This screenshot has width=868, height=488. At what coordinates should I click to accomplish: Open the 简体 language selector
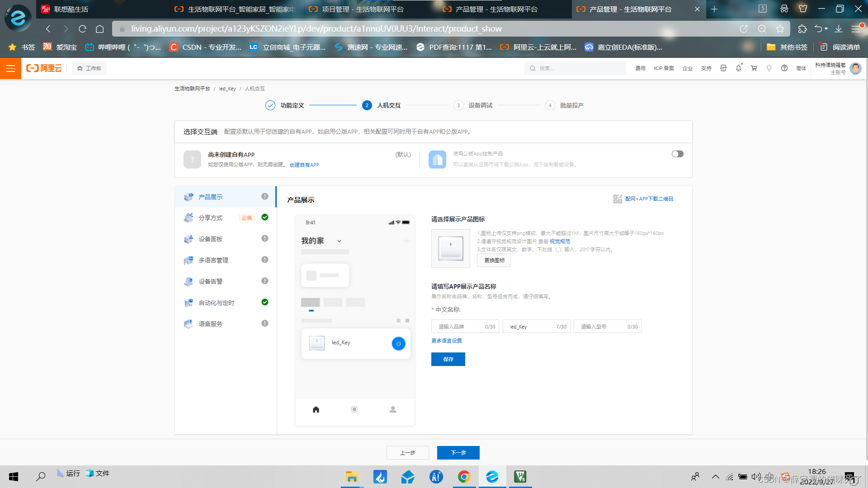[801, 68]
